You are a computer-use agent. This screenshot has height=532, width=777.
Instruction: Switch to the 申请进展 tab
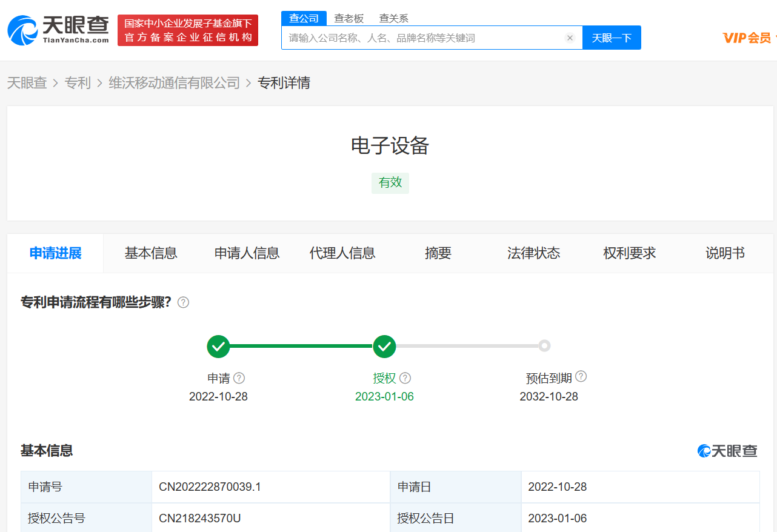pyautogui.click(x=55, y=253)
